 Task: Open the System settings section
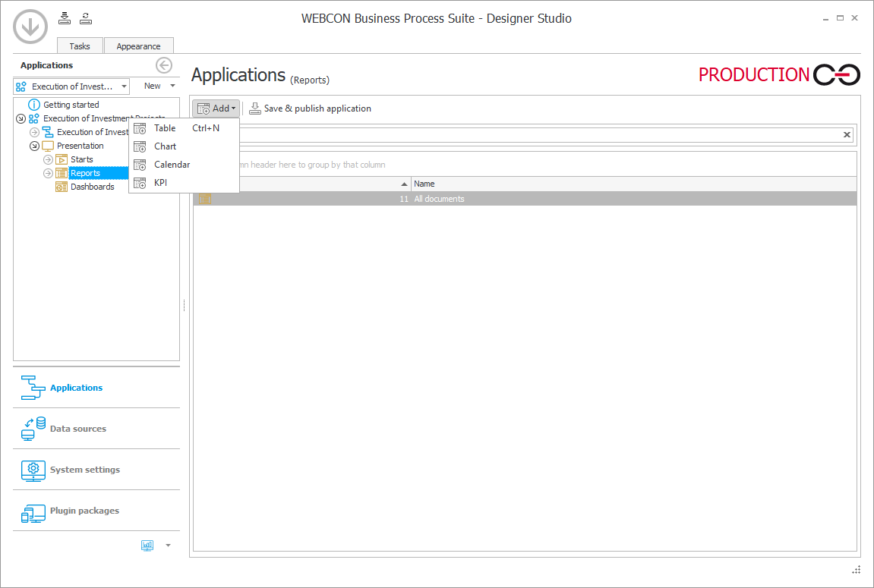(x=85, y=470)
